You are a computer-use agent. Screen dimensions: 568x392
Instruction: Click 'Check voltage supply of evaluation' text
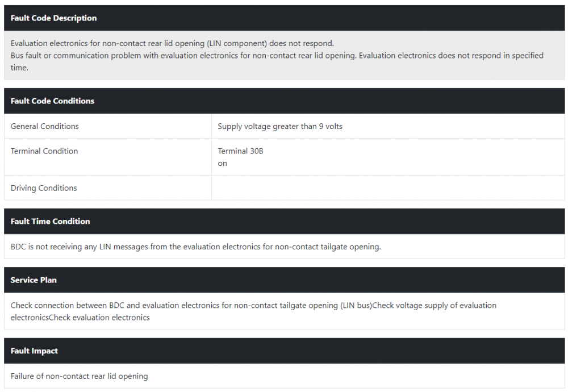pyautogui.click(x=435, y=306)
